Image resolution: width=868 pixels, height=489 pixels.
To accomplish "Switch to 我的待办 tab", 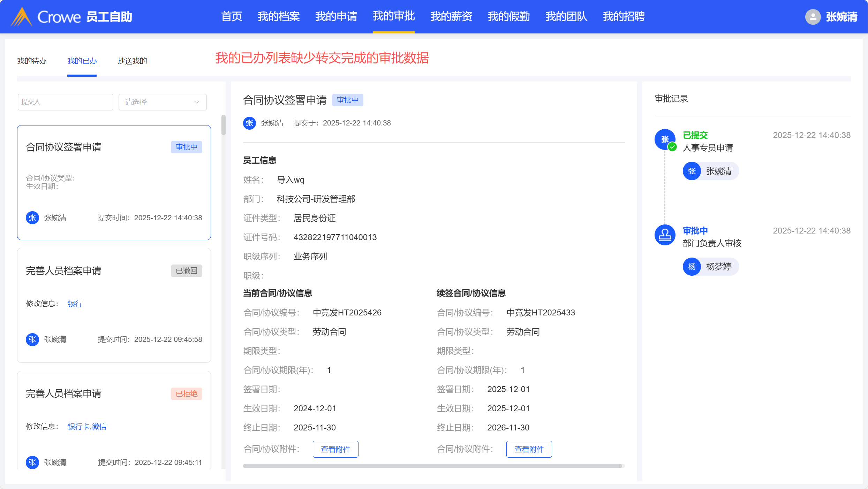I will click(32, 61).
